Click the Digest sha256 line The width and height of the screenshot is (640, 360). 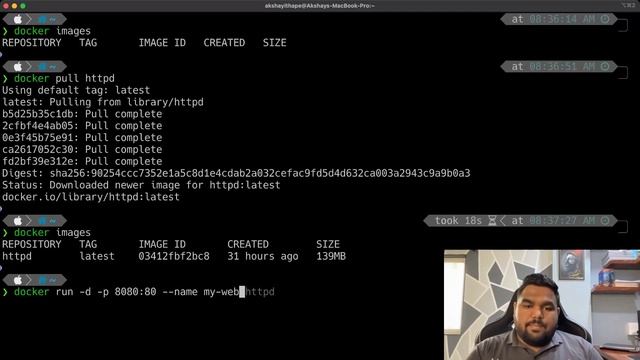[236, 173]
